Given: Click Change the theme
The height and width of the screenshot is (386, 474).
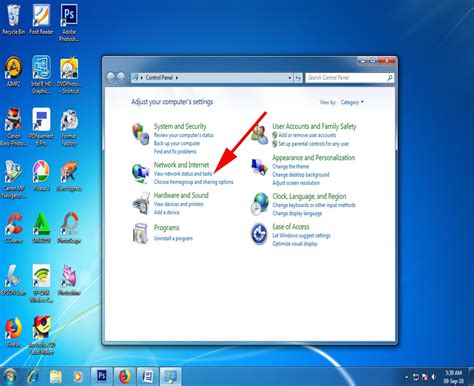Looking at the screenshot, I should (291, 166).
